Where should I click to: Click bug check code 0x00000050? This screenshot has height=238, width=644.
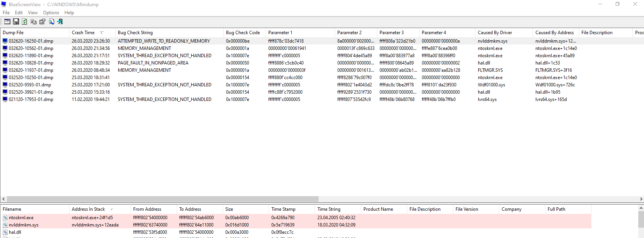tap(238, 63)
